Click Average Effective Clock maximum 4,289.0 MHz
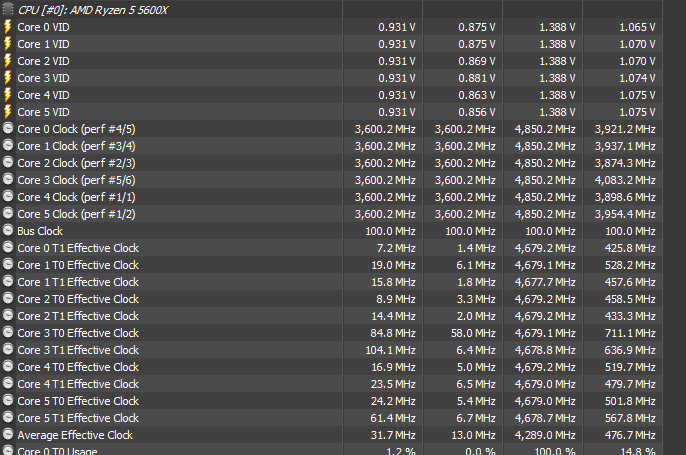 coord(545,435)
